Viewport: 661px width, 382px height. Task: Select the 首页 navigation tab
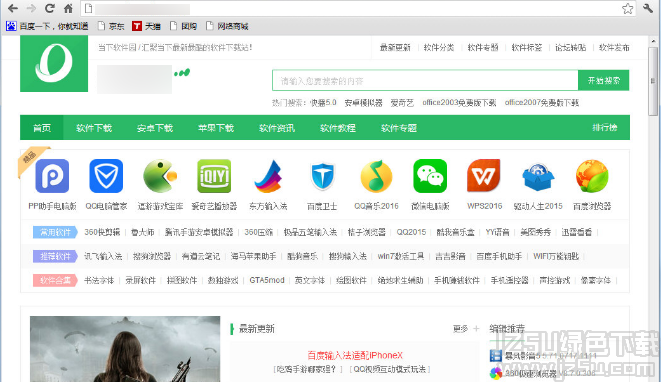42,127
